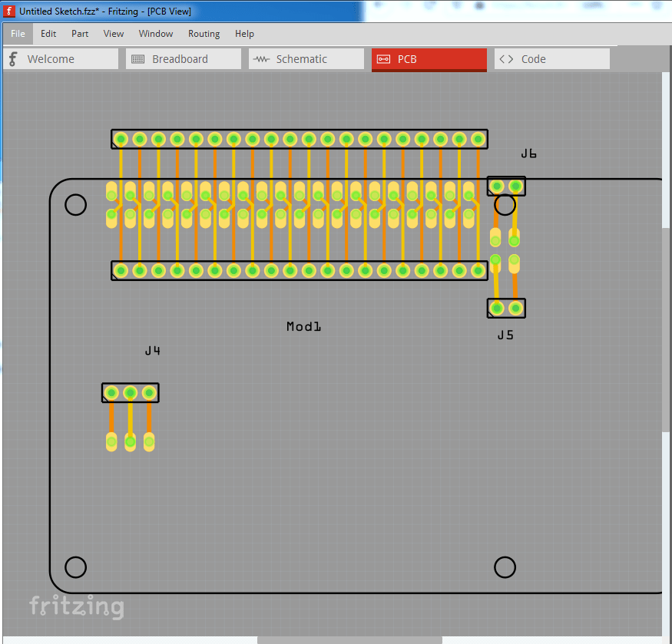The width and height of the screenshot is (672, 644).
Task: Select the J5 connector footprint
Action: 505,308
